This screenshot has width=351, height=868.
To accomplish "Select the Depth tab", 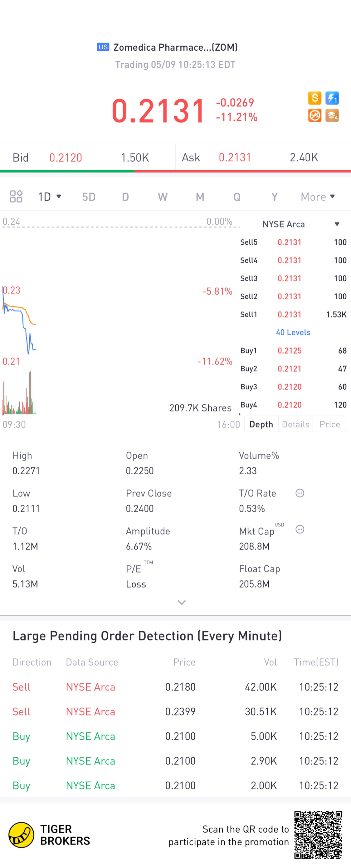I will 261,424.
